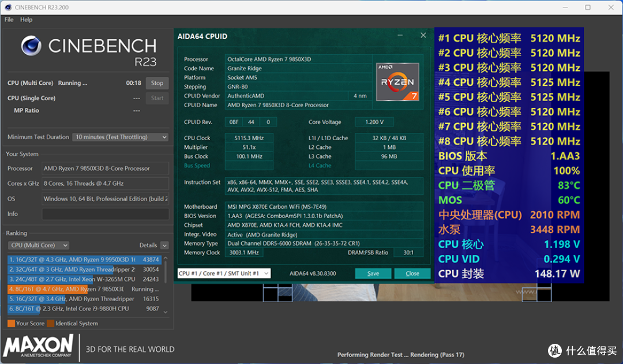This screenshot has height=364, width=623.
Task: Close the AIDA64 CPUID dialog with X
Action: coord(423,35)
